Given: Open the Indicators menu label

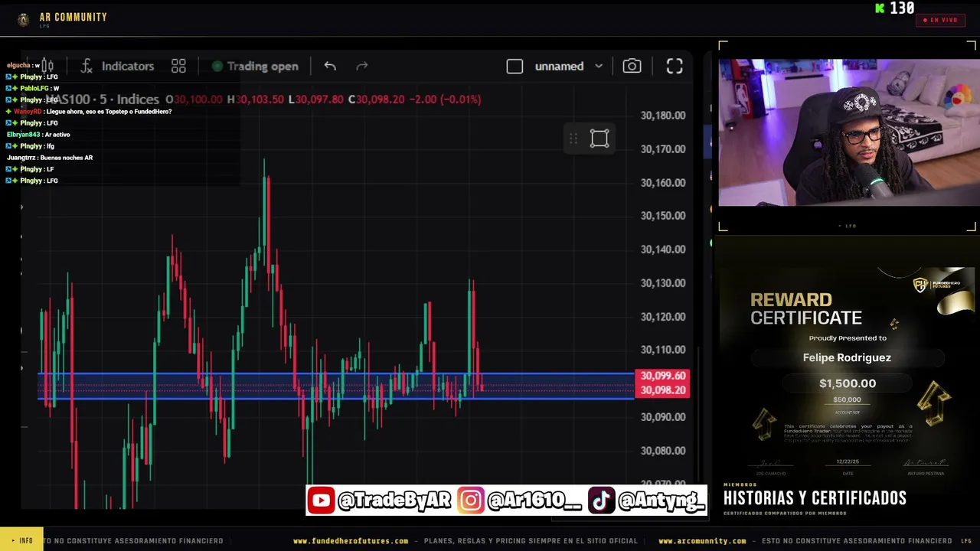Looking at the screenshot, I should pos(128,66).
